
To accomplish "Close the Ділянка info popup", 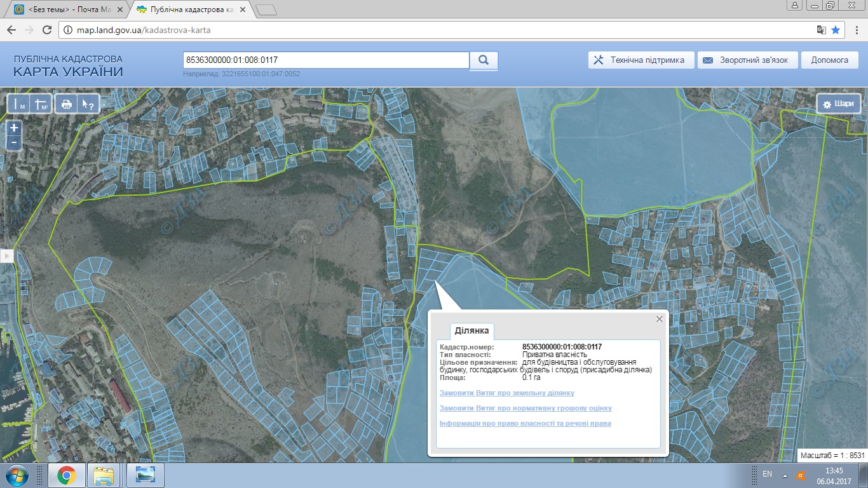I will (x=660, y=319).
